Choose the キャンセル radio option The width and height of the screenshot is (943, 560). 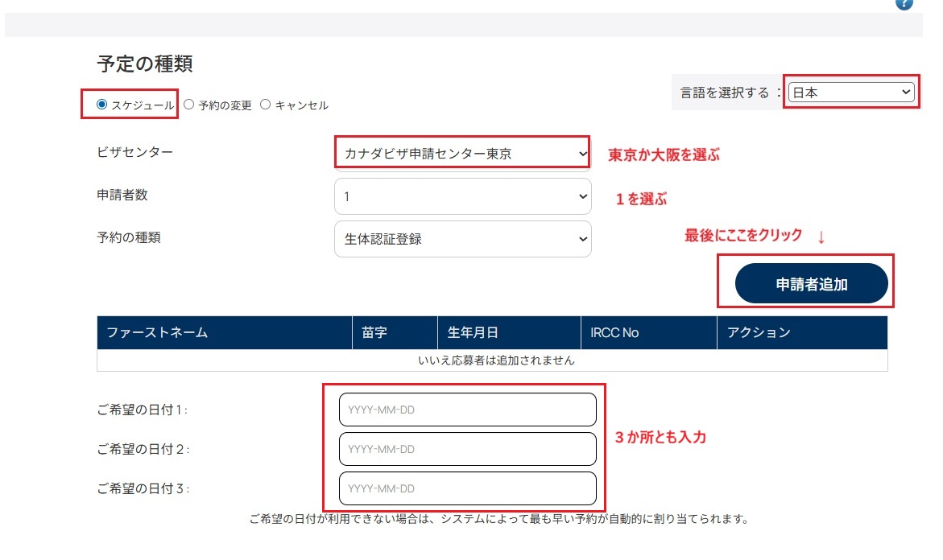click(x=266, y=105)
